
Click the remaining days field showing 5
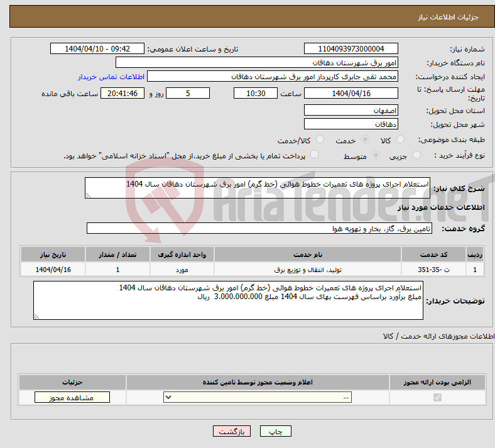click(x=188, y=93)
